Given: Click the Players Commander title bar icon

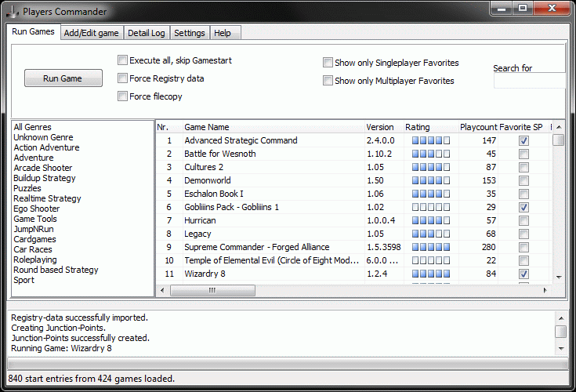Looking at the screenshot, I should tap(13, 12).
